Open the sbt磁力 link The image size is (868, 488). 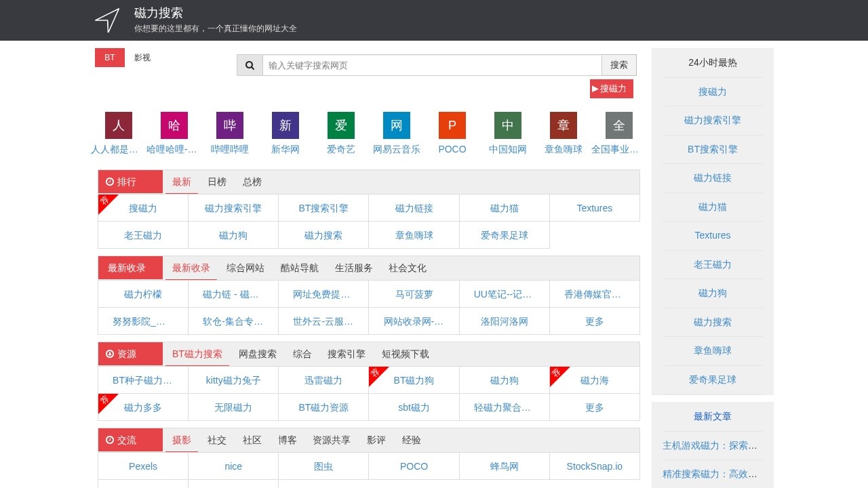pos(414,407)
